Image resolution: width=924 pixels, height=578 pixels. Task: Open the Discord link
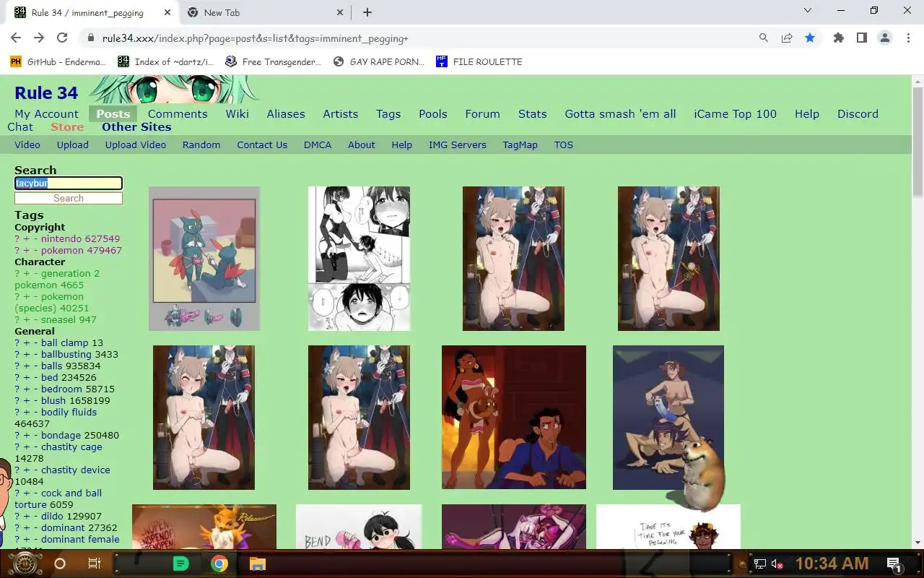tap(858, 113)
